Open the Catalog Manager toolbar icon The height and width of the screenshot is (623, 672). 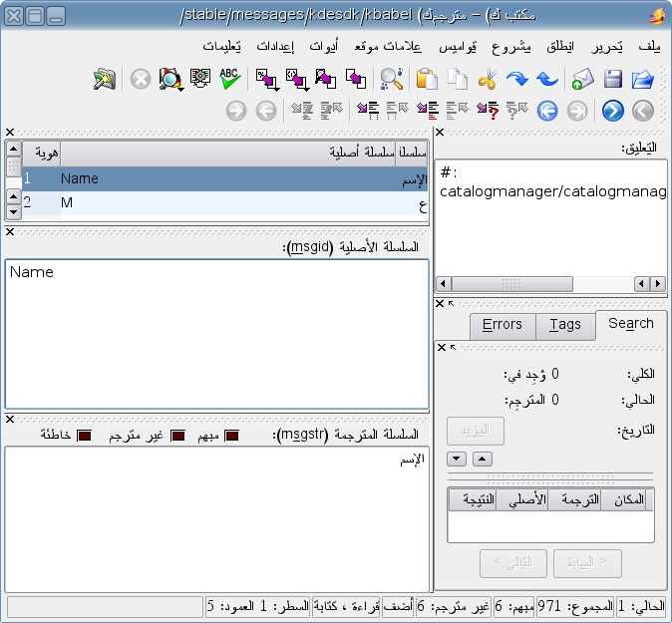click(x=105, y=80)
